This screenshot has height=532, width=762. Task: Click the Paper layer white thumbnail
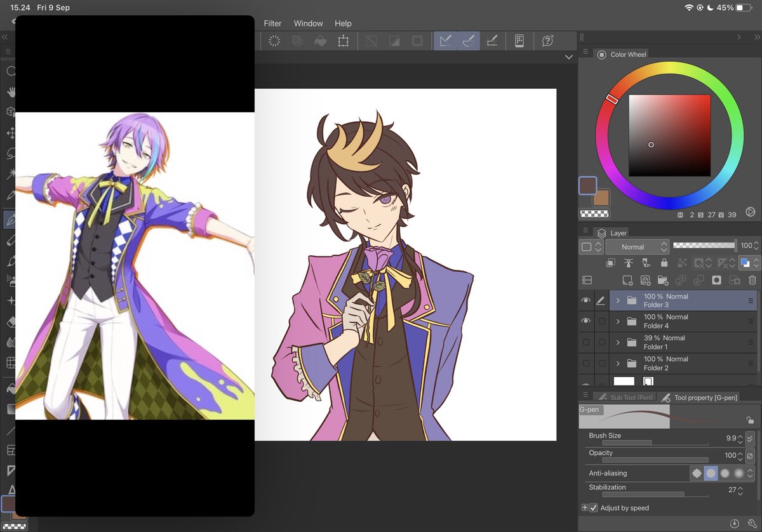pyautogui.click(x=624, y=381)
